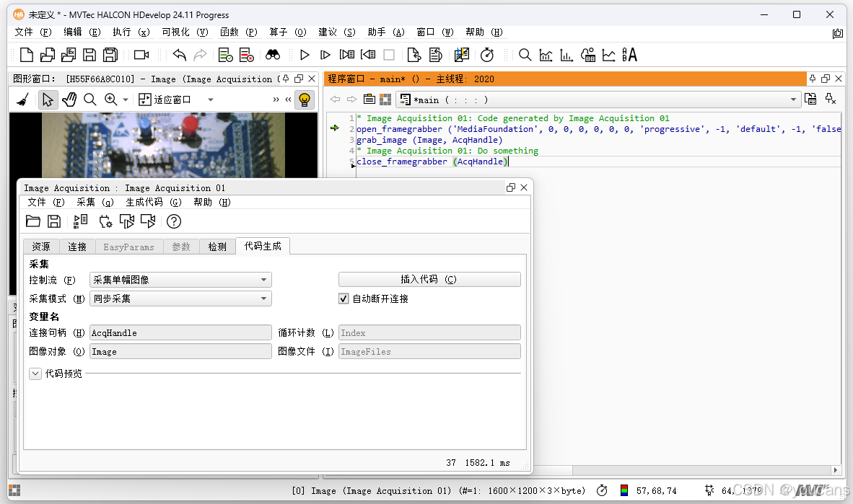This screenshot has height=504, width=853.
Task: Collapse graphics toolbar with « chevron
Action: tap(289, 100)
